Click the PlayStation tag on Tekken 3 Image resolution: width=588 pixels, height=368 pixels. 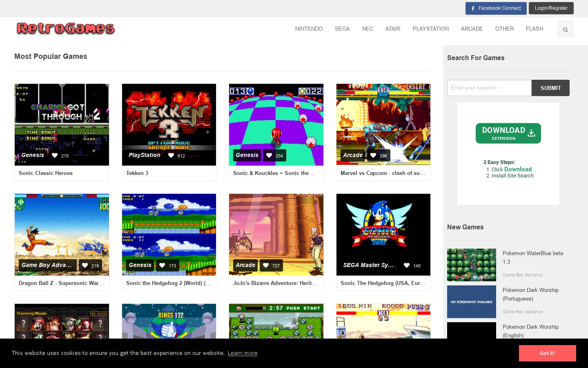click(145, 155)
